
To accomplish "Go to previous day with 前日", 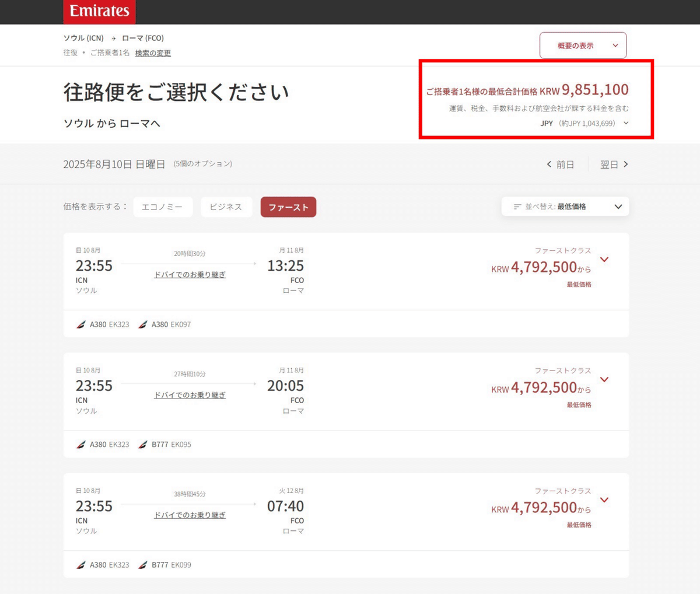I will pyautogui.click(x=560, y=165).
